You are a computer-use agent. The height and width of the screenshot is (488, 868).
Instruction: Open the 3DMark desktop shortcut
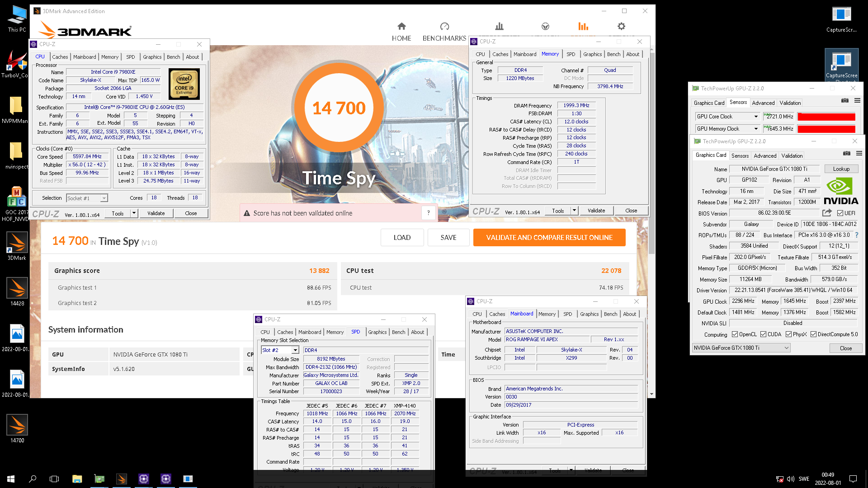17,246
